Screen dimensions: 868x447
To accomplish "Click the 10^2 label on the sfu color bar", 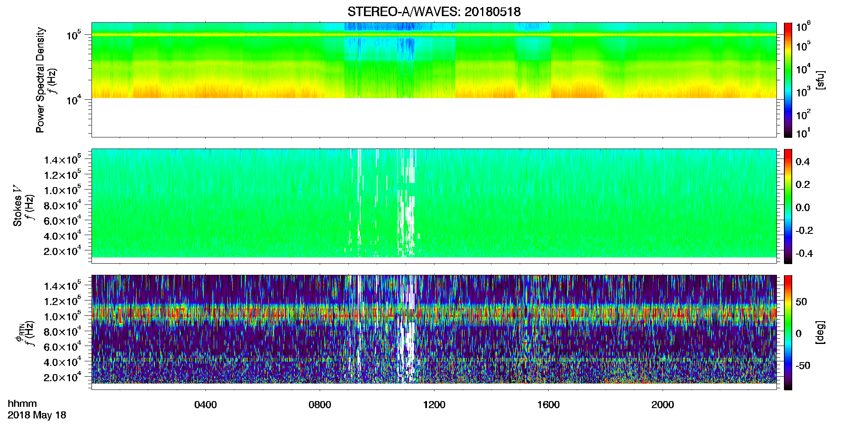I will tap(803, 114).
